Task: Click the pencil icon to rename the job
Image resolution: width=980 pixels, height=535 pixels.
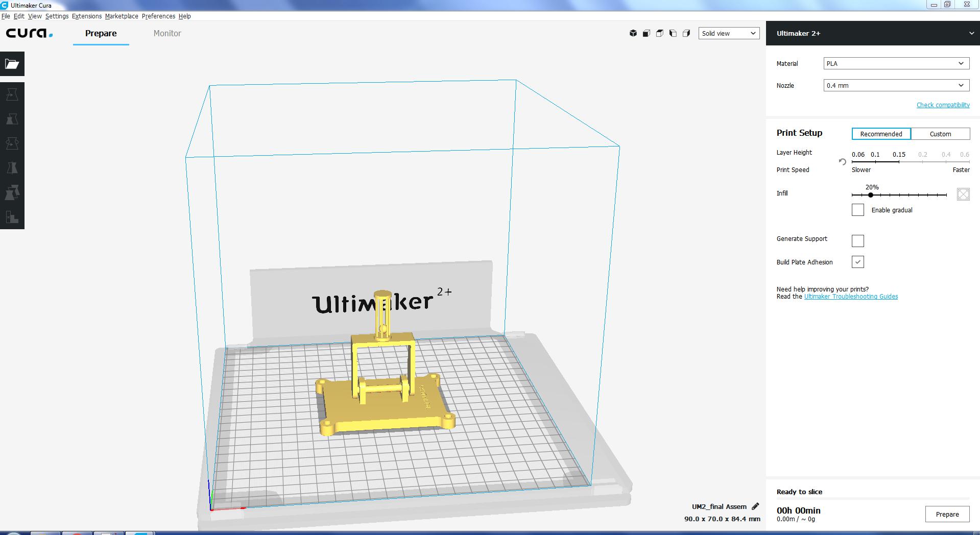Action: (755, 506)
